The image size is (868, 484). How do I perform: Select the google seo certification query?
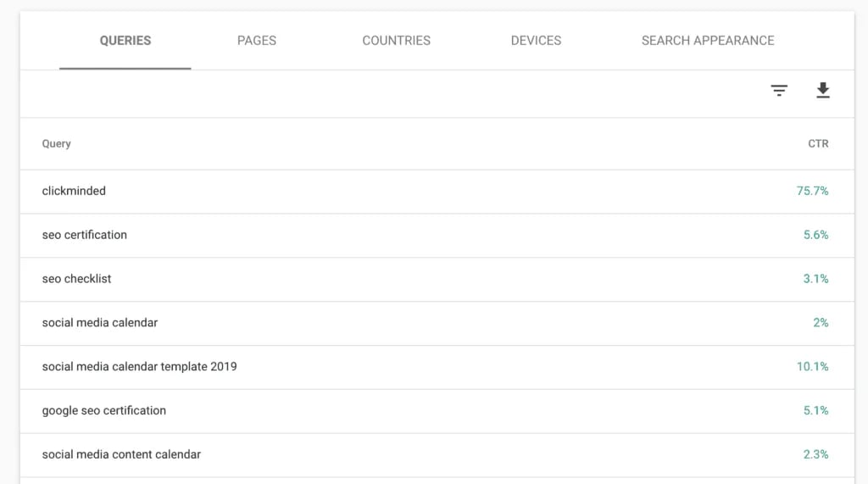[x=104, y=410]
